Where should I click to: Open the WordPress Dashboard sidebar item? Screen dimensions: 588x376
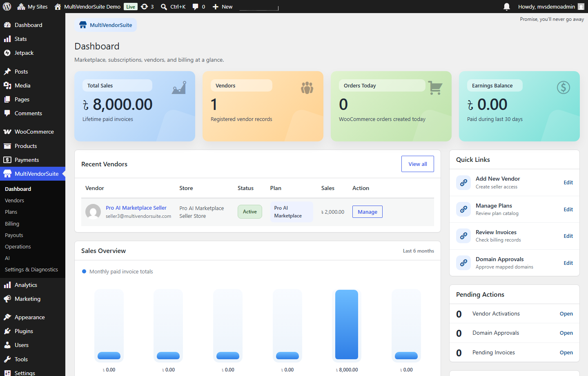pyautogui.click(x=33, y=25)
